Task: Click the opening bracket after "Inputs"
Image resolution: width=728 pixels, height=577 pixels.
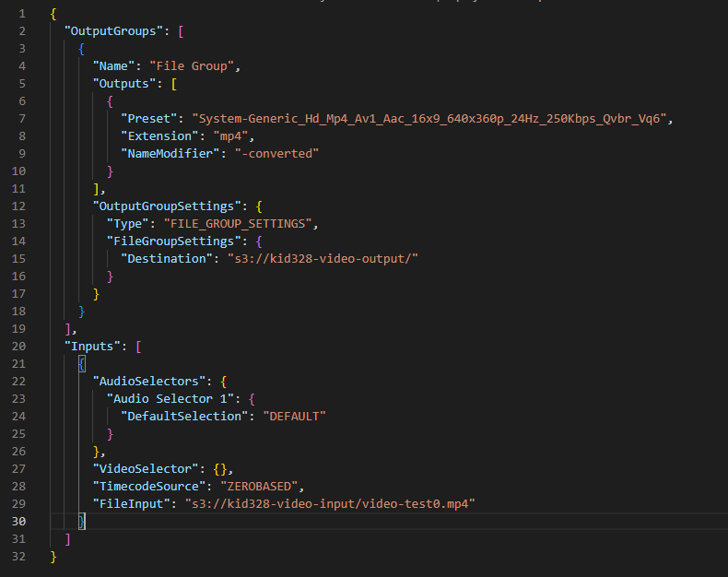Action: coord(138,346)
